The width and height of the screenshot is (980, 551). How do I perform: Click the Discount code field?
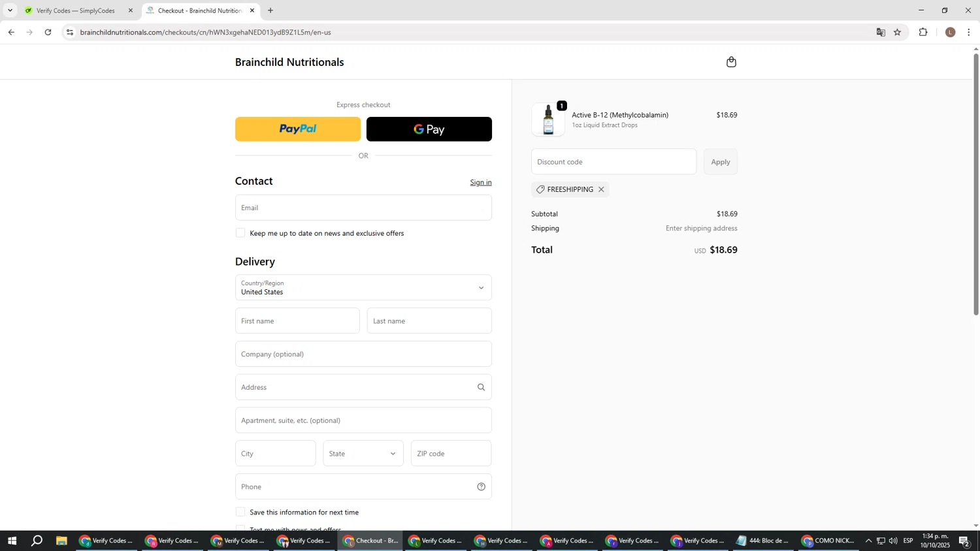pyautogui.click(x=613, y=162)
